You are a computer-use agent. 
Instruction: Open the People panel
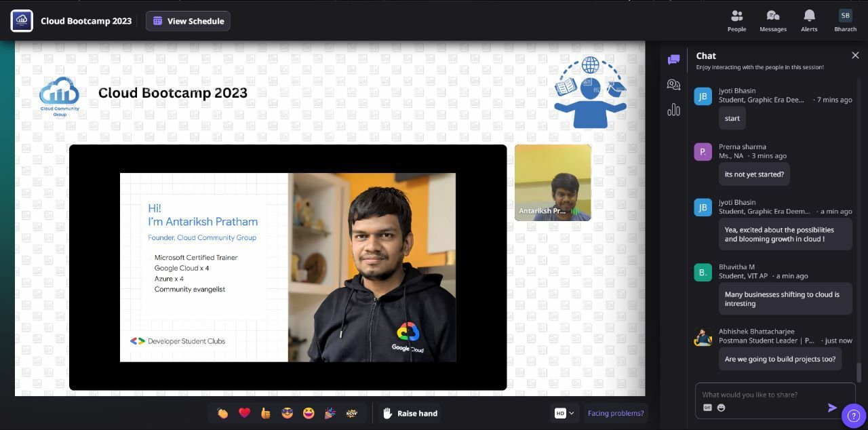(736, 20)
